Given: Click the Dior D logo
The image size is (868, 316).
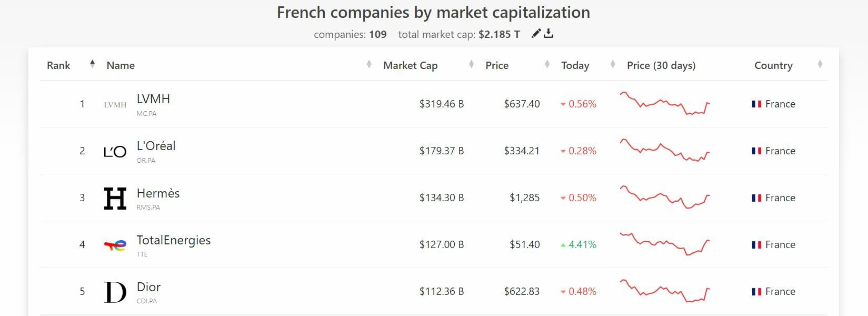Looking at the screenshot, I should coord(115,292).
